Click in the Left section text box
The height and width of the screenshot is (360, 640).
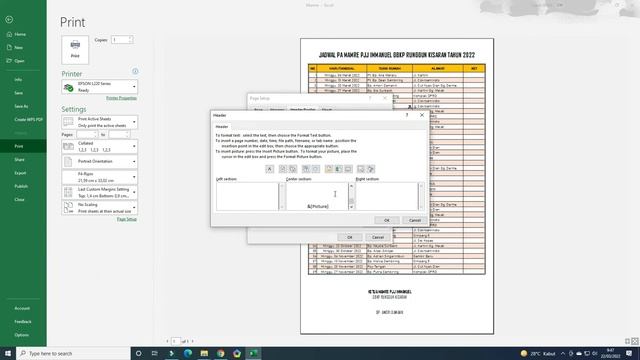point(247,196)
